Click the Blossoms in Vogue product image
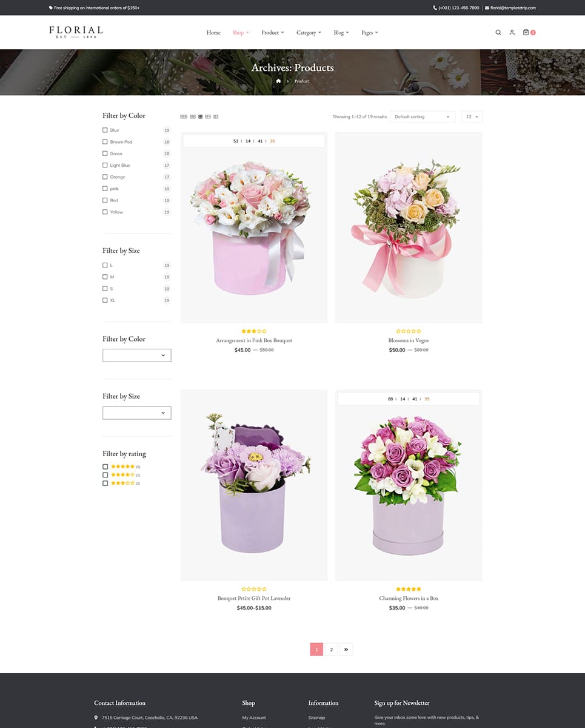The image size is (585, 728). point(409,227)
